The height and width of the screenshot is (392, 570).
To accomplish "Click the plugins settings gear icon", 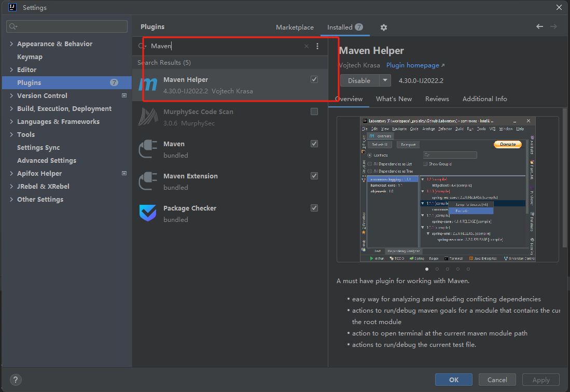I will [383, 27].
